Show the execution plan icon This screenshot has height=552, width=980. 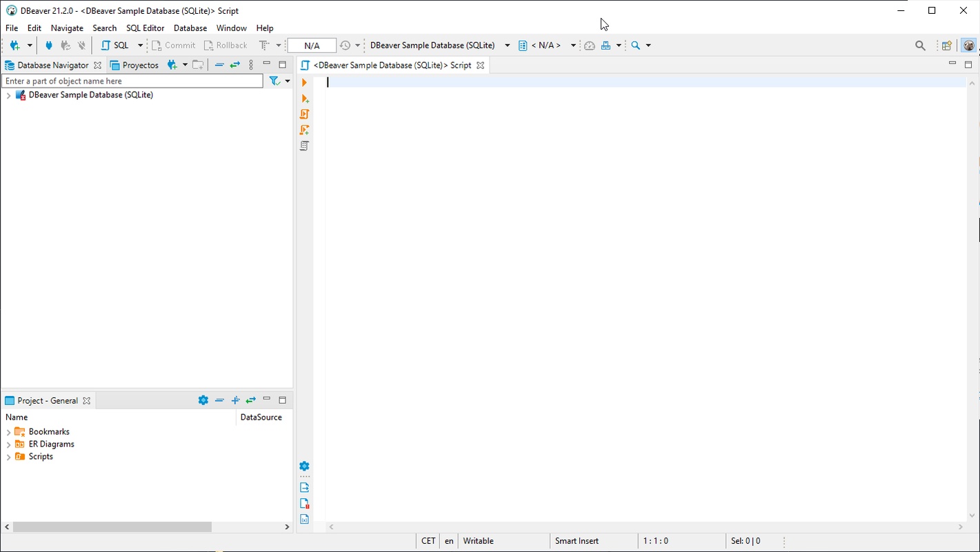(x=304, y=146)
